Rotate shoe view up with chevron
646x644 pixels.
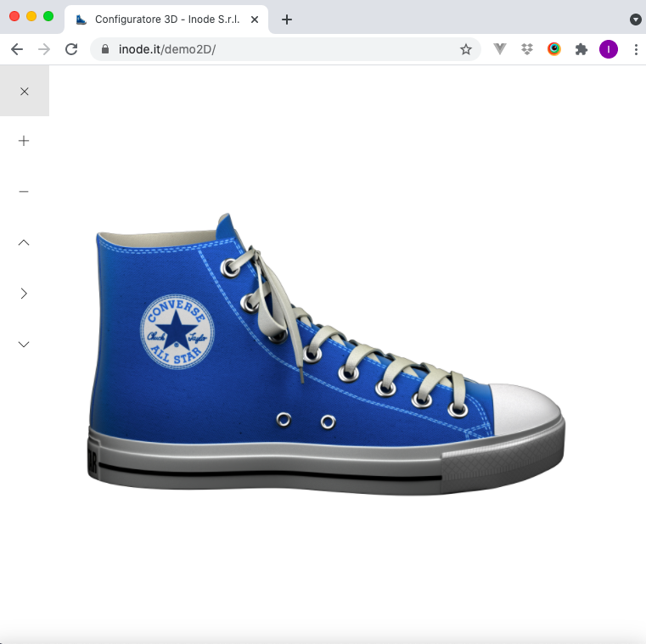[24, 243]
